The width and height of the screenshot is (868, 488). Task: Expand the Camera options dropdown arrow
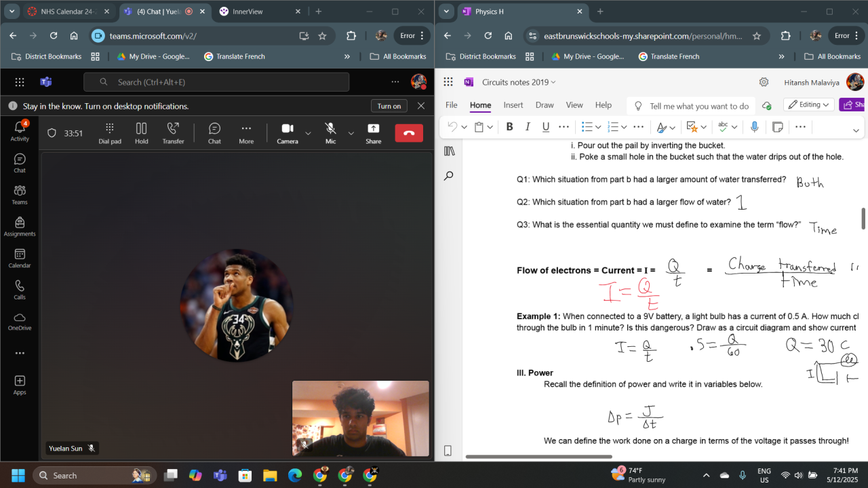pos(308,133)
